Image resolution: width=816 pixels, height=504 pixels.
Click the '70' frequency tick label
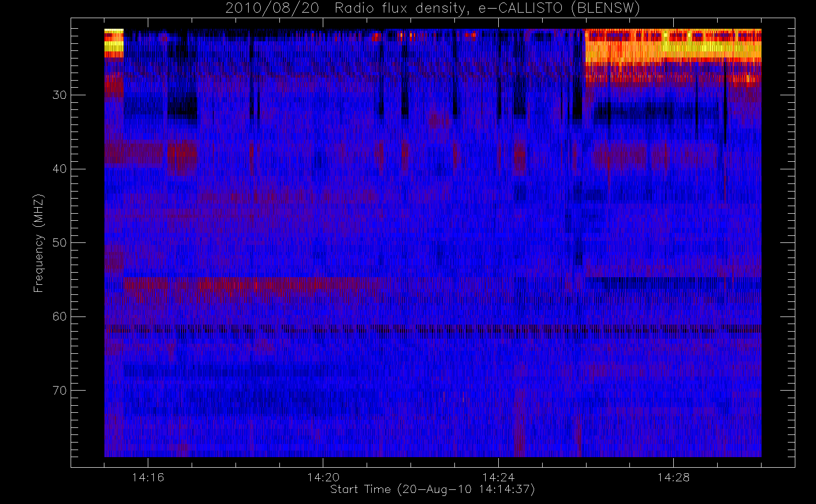click(x=60, y=391)
